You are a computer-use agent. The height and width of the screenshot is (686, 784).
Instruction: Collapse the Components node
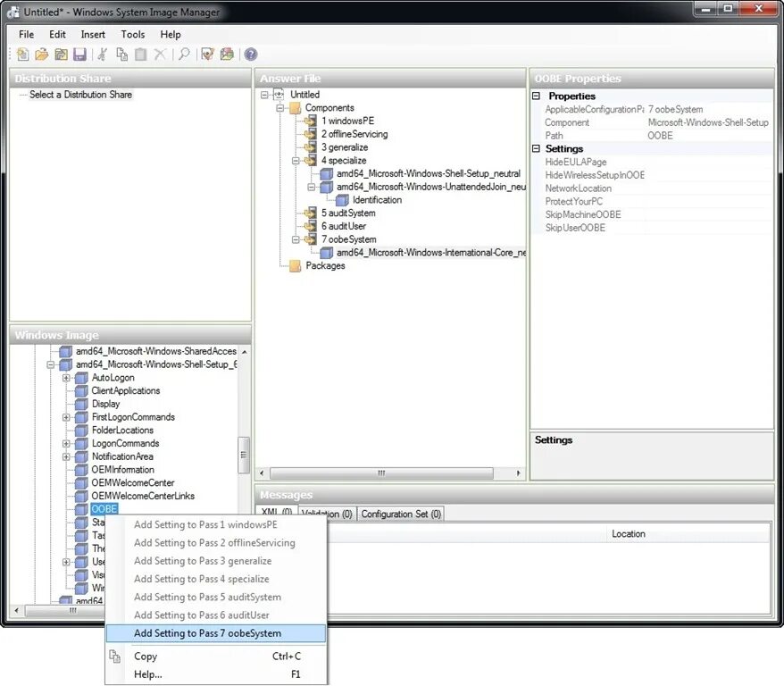pyautogui.click(x=280, y=107)
